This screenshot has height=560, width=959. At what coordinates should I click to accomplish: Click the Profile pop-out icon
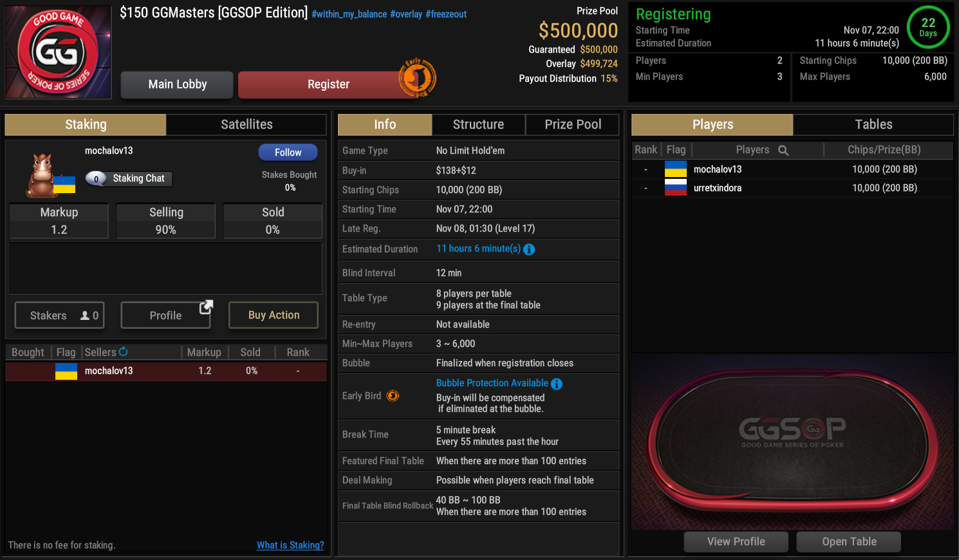[x=206, y=307]
